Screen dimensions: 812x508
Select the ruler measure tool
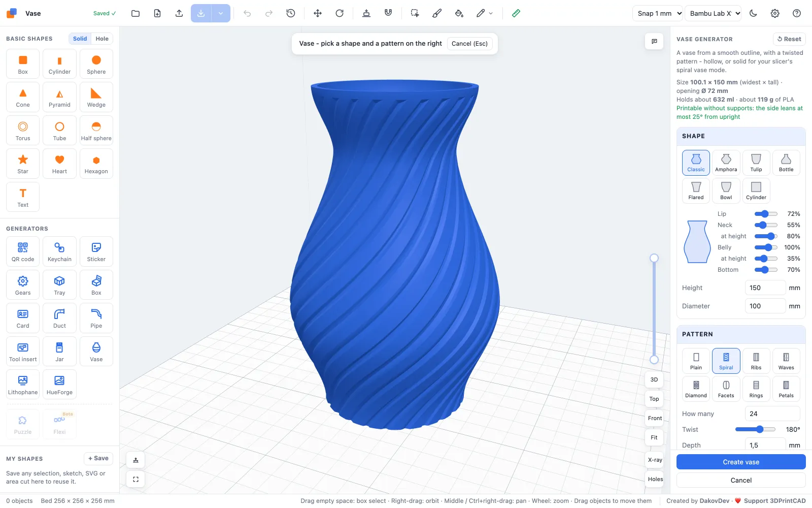pos(516,13)
